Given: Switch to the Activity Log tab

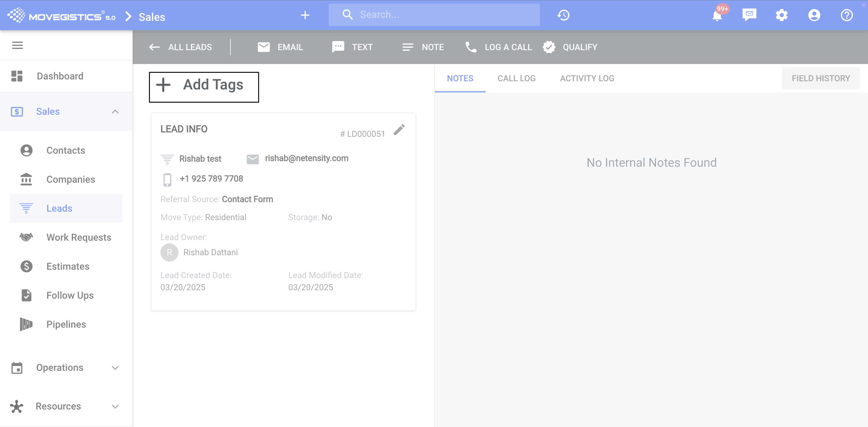Looking at the screenshot, I should (587, 78).
